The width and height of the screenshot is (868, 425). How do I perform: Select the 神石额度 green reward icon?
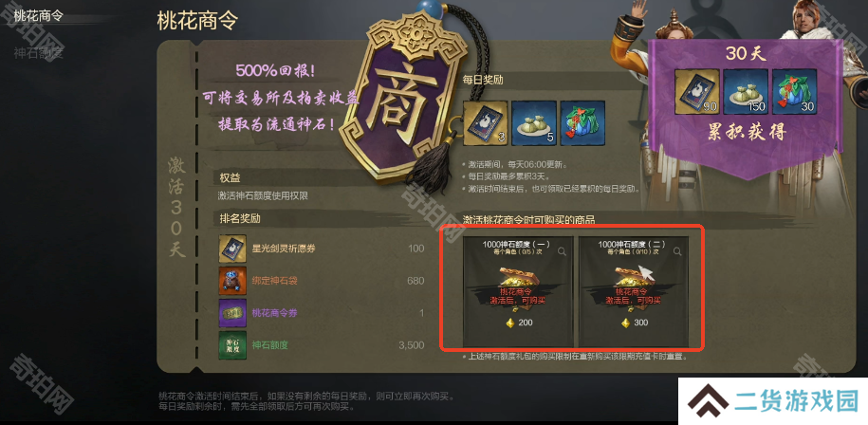(232, 345)
